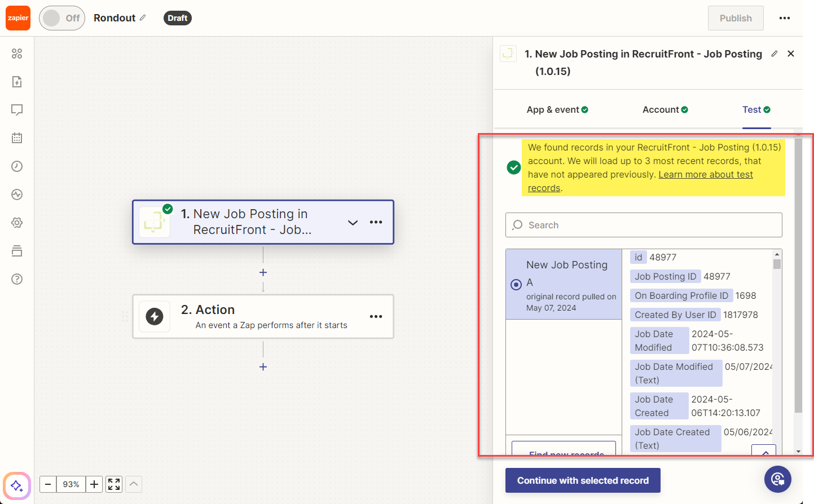
Task: Edit the Zap name Rondout pencil icon
Action: point(143,18)
